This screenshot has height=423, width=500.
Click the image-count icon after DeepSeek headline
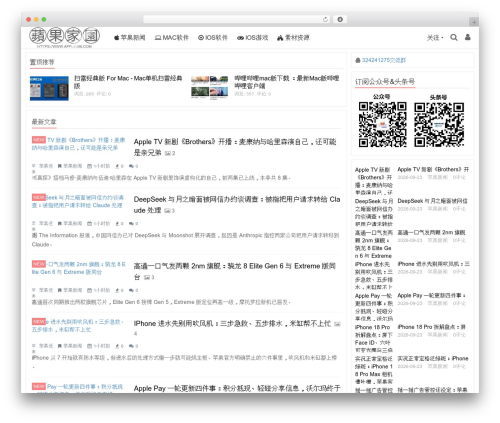[x=168, y=211]
